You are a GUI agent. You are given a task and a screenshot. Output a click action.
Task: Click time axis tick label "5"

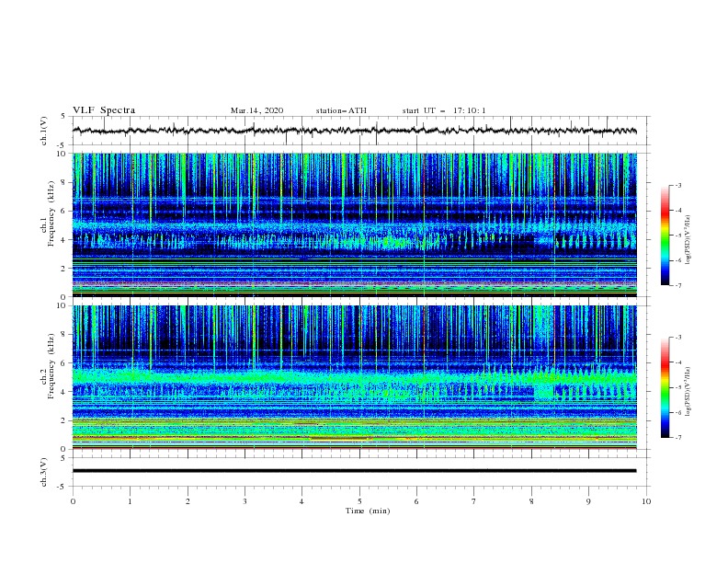[359, 501]
